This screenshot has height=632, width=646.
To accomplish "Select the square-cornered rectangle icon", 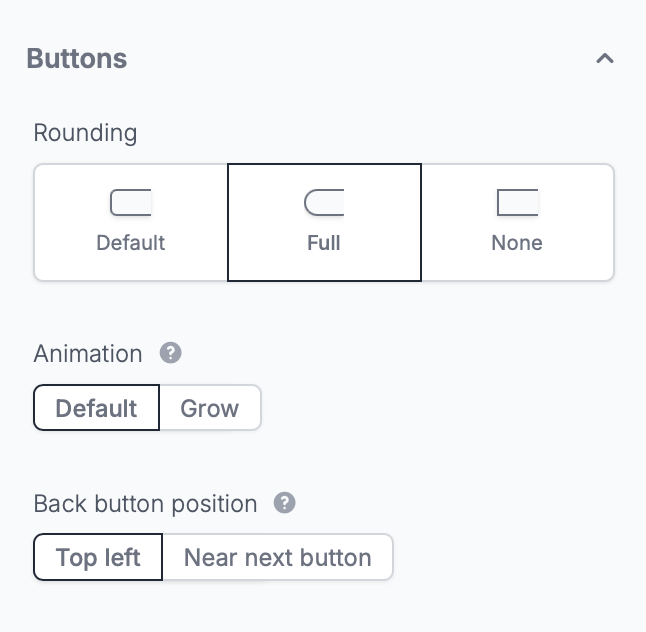I will point(517,202).
